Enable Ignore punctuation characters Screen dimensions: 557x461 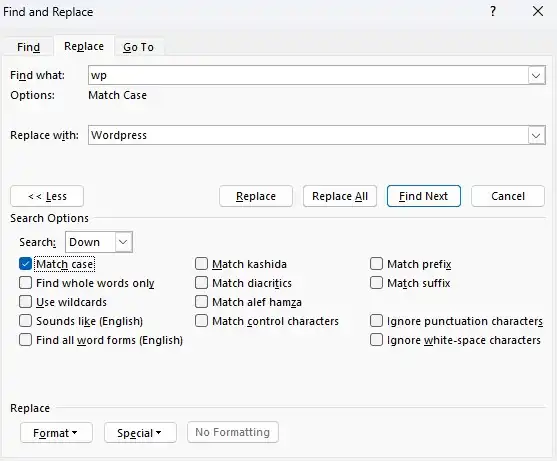[376, 321]
